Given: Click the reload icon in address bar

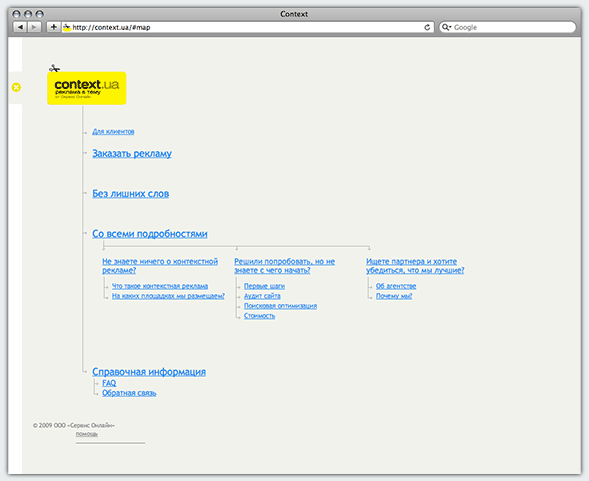Looking at the screenshot, I should coord(427,27).
